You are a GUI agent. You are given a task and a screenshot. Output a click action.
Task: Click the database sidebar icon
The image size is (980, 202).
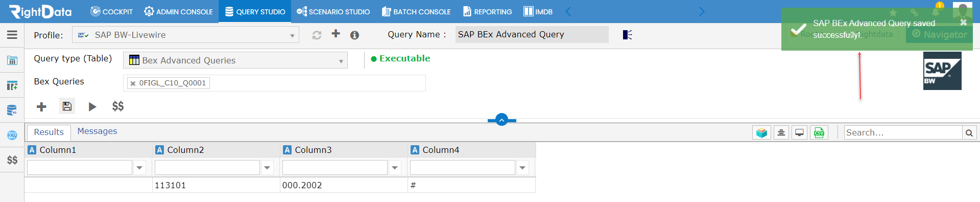12,110
